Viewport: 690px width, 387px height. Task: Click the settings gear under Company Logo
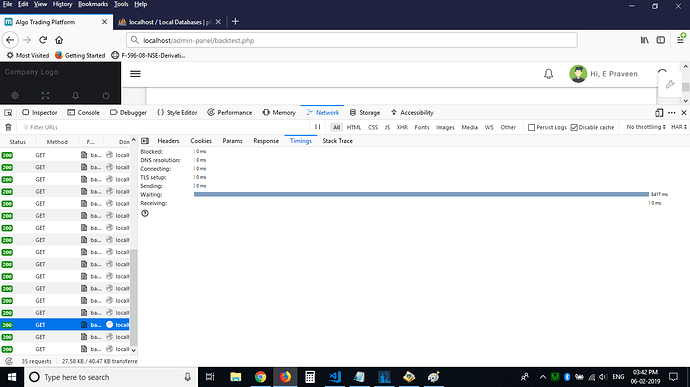click(15, 95)
